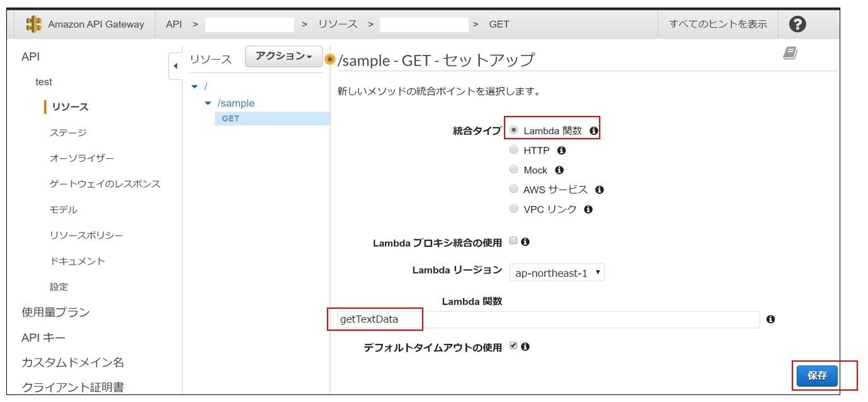
Task: Select the /sample resource
Action: [236, 103]
